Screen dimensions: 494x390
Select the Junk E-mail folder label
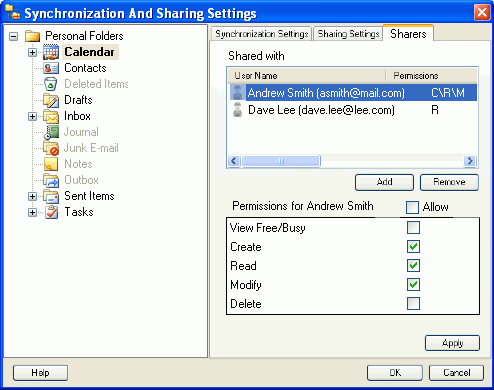[x=91, y=148]
